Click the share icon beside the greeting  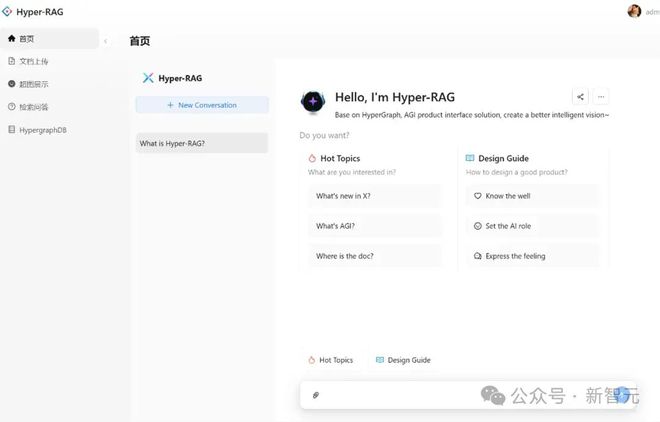pyautogui.click(x=580, y=97)
